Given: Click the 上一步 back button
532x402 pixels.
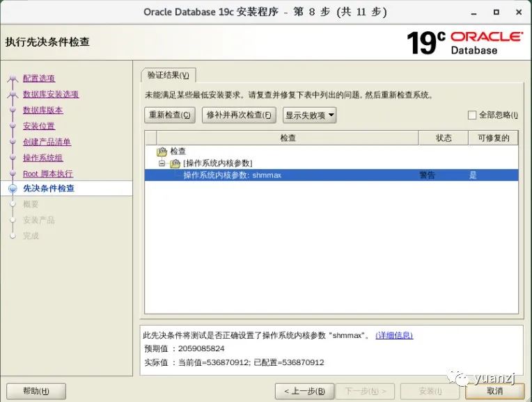Looking at the screenshot, I should [304, 391].
